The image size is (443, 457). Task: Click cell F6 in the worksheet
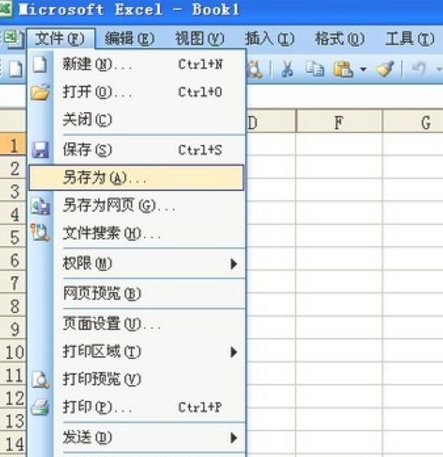click(x=339, y=260)
